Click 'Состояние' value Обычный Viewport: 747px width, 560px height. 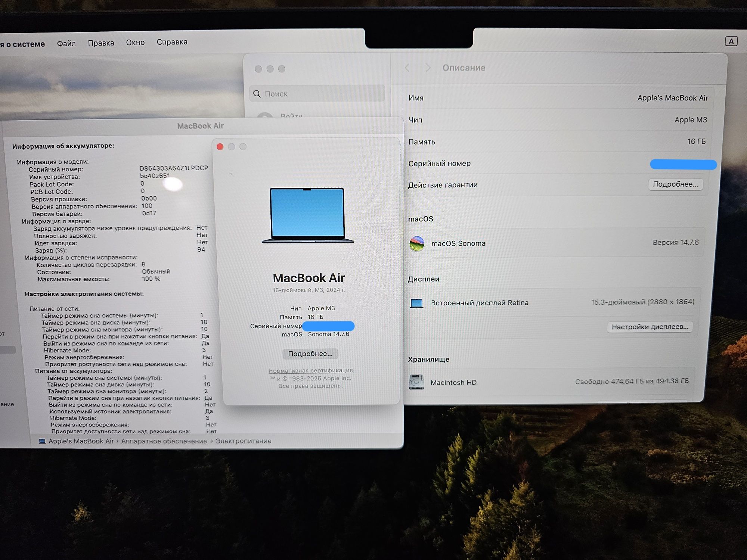tap(156, 271)
